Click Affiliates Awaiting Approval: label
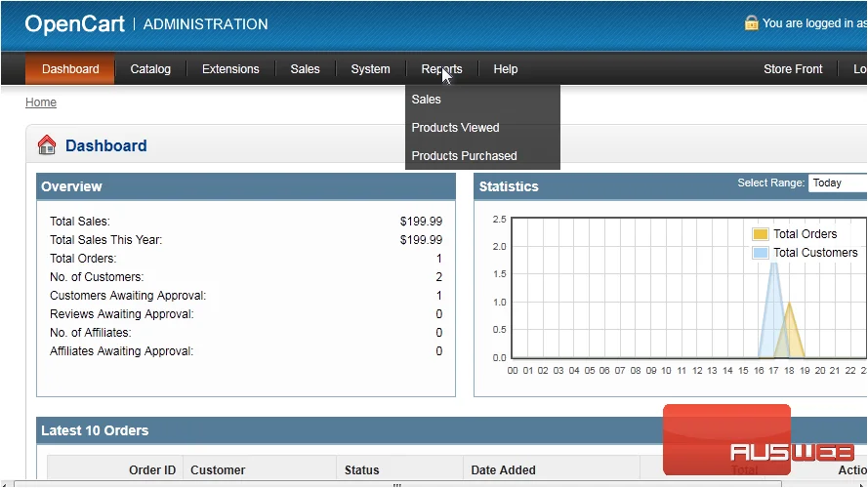This screenshot has height=488, width=868. click(x=121, y=351)
